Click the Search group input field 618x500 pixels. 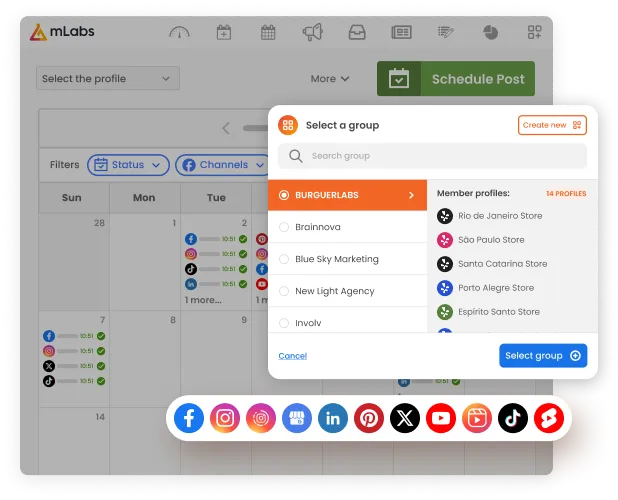point(432,156)
